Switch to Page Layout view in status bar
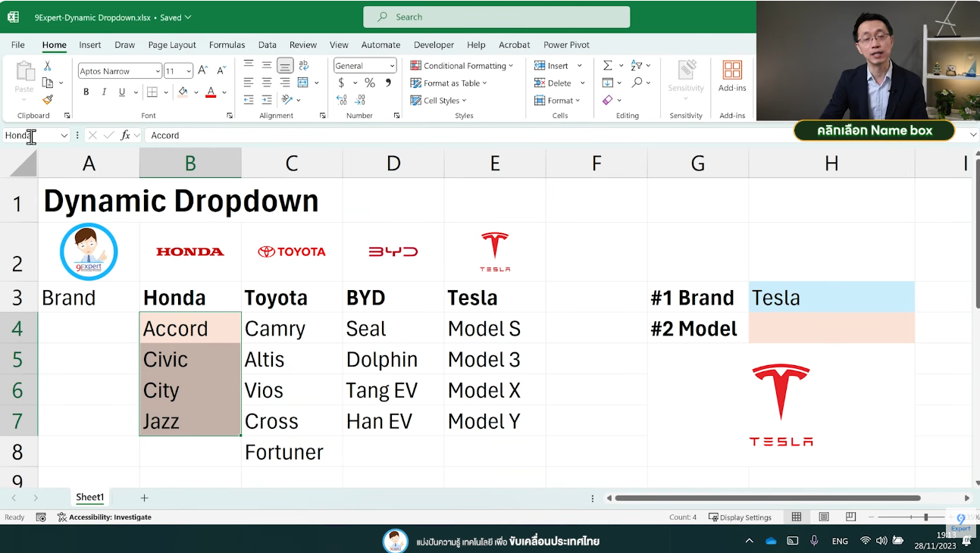Viewport: 980px width, 553px height. [x=824, y=517]
